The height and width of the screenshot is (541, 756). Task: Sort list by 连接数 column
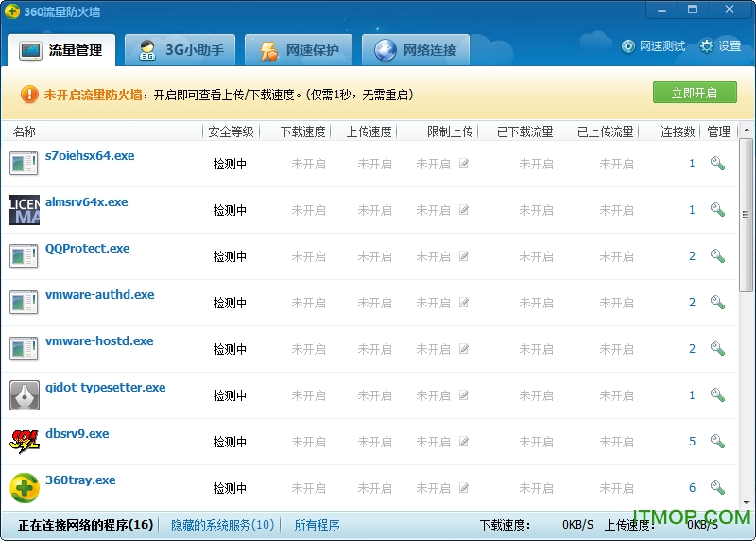(678, 131)
